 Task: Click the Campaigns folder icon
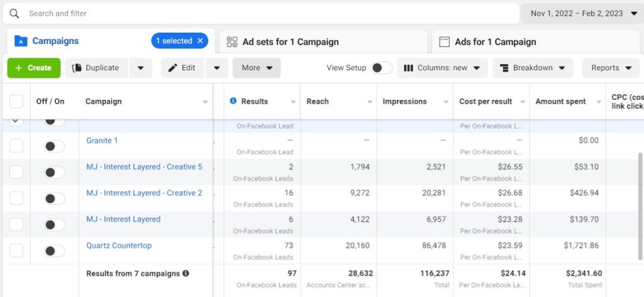[21, 41]
